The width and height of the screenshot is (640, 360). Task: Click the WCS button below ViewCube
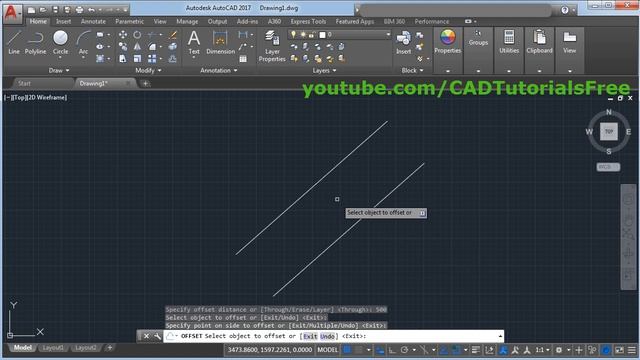(608, 167)
